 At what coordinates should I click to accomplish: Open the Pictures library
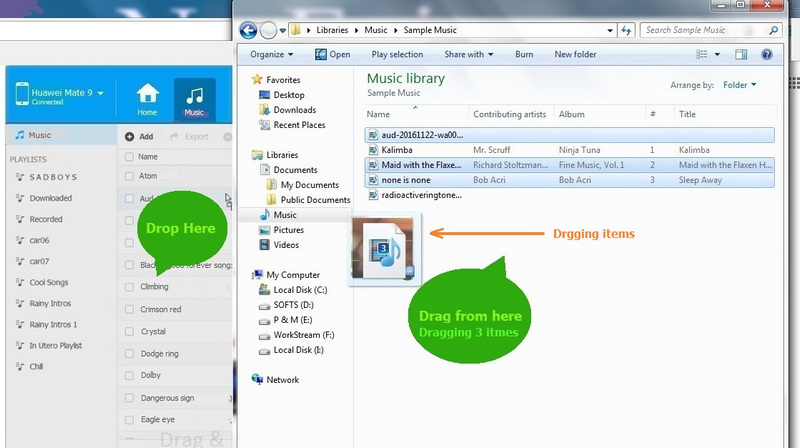coord(288,230)
